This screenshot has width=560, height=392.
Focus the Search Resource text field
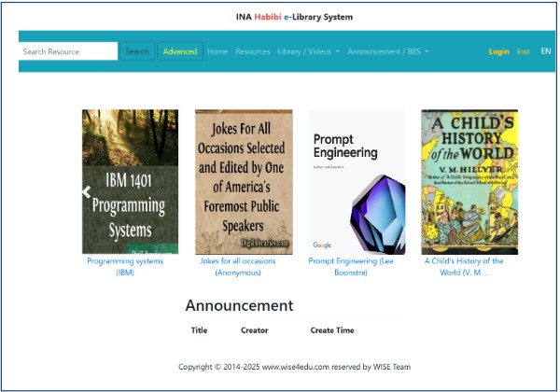68,51
